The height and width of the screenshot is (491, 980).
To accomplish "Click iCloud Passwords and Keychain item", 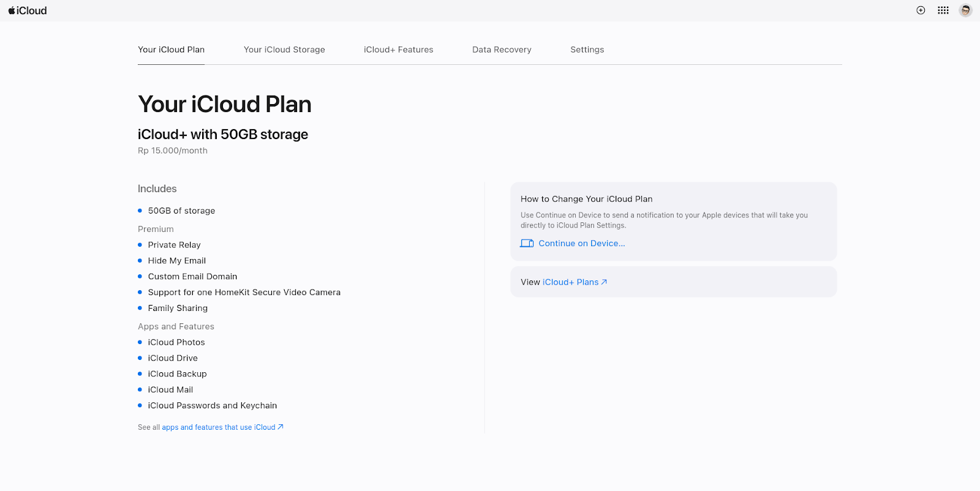I will (x=212, y=406).
